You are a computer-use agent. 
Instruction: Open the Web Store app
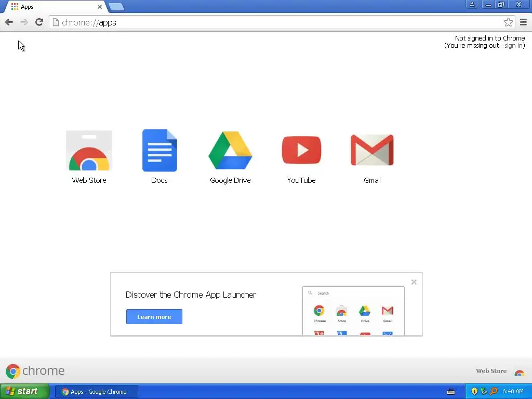[x=89, y=157]
